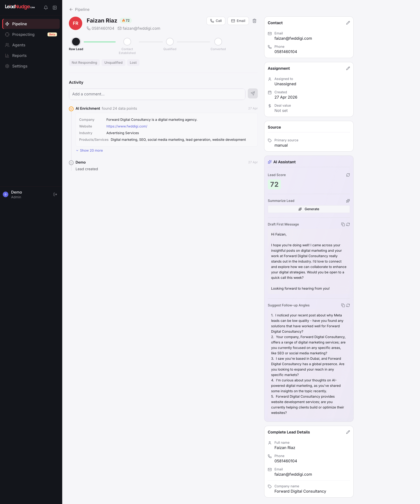Select the Converted stage
The height and width of the screenshot is (504, 420).
(218, 42)
